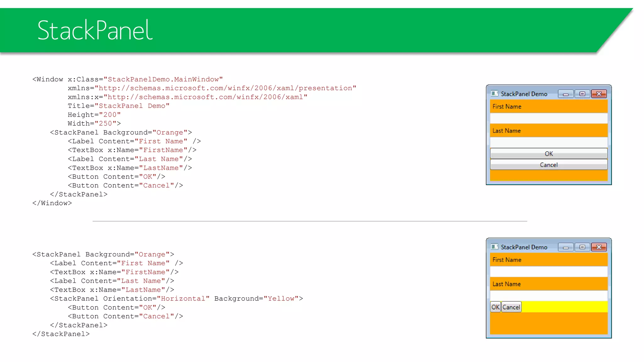This screenshot has height=362, width=644.
Task: Click the Last Name label in top window
Action: tap(507, 131)
